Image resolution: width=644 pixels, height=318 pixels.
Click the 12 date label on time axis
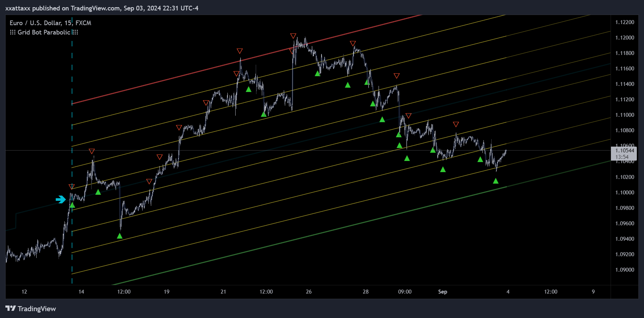click(24, 292)
